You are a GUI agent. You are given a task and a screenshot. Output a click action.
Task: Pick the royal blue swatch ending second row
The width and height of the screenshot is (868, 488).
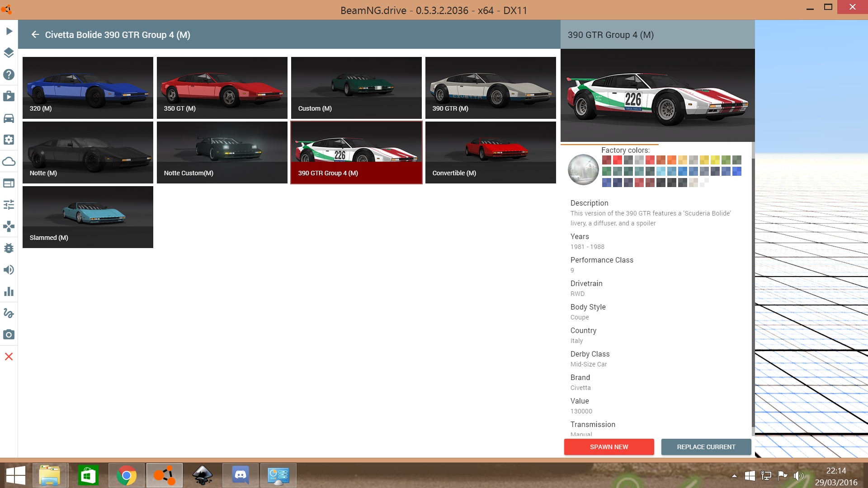point(737,171)
